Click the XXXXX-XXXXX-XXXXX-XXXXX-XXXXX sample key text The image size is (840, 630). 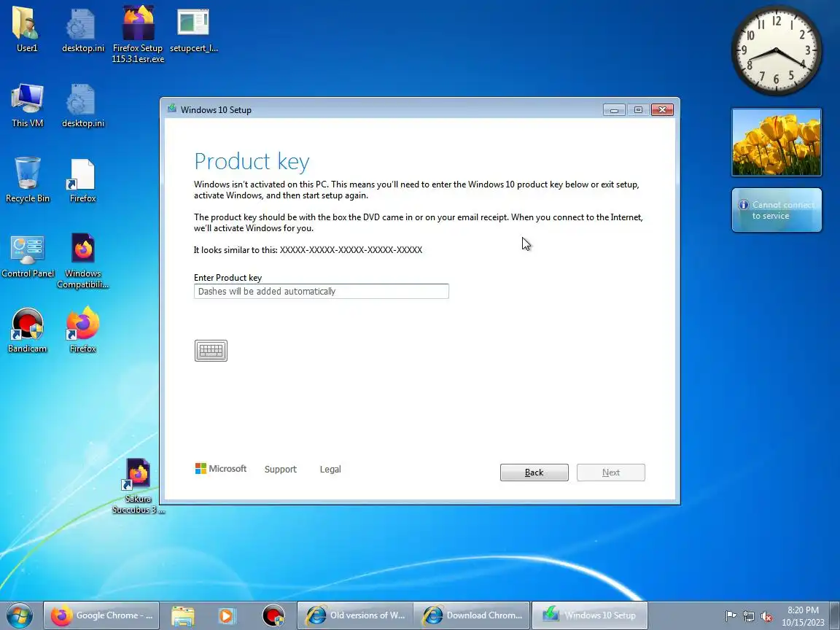(351, 250)
